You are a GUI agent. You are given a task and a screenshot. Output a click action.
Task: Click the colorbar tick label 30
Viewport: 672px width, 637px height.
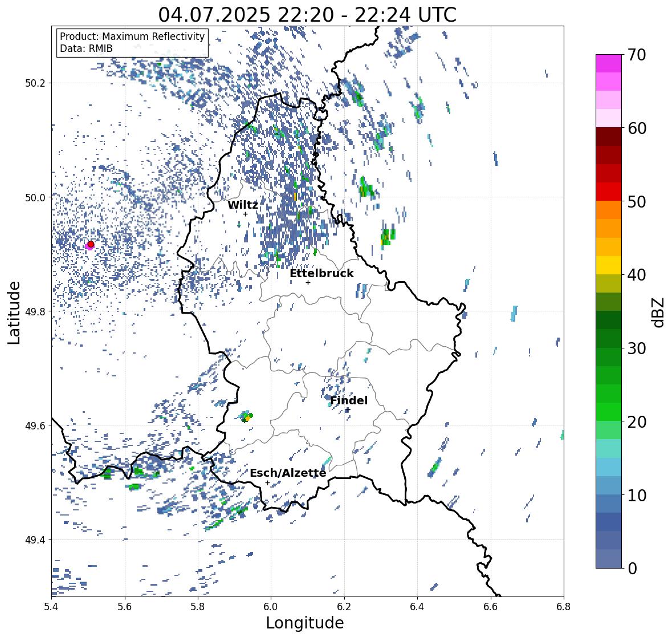click(636, 348)
